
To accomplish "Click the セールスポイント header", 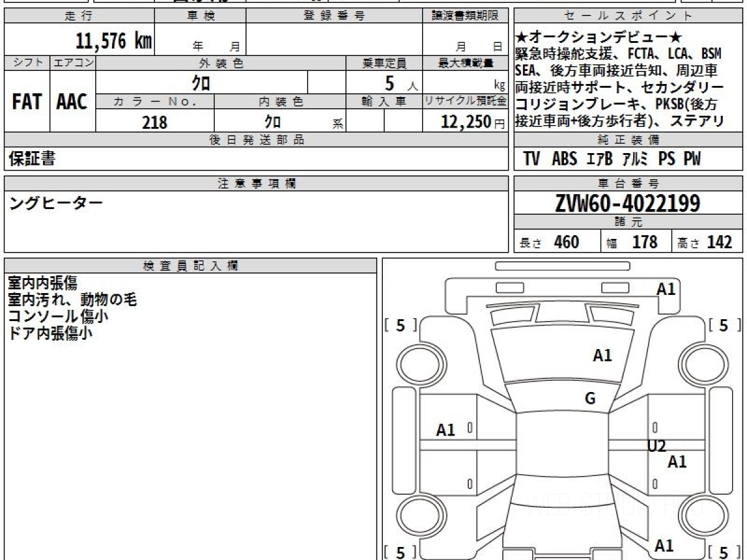I will [x=629, y=16].
